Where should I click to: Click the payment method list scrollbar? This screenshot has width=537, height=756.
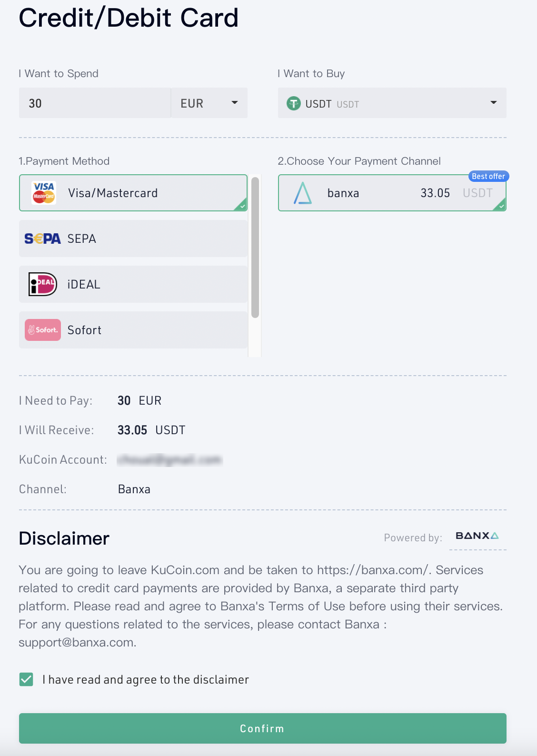tap(255, 247)
